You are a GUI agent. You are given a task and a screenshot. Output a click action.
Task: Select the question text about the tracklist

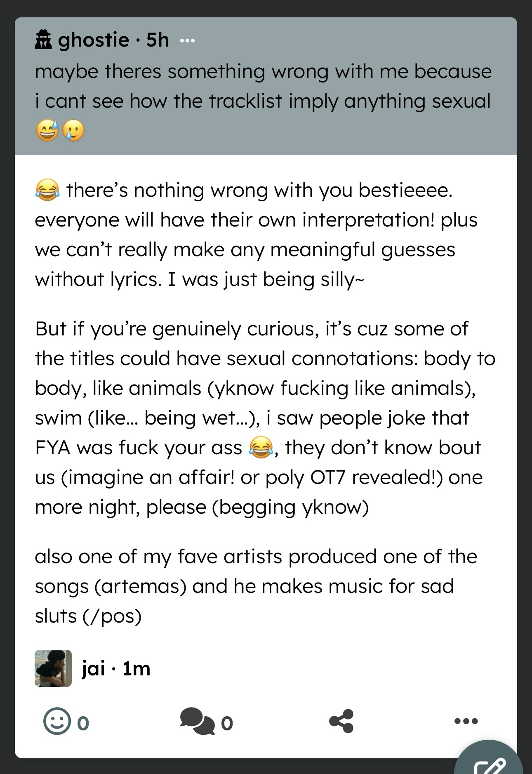click(263, 86)
